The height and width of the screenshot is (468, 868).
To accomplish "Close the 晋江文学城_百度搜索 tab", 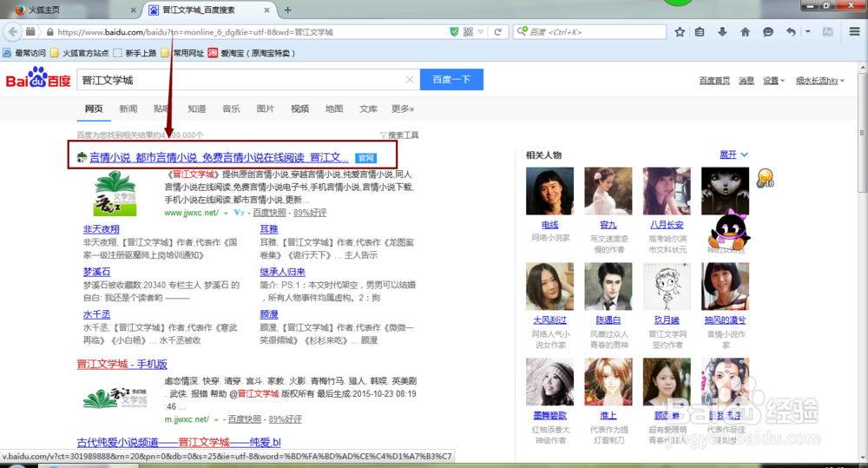I will click(266, 10).
